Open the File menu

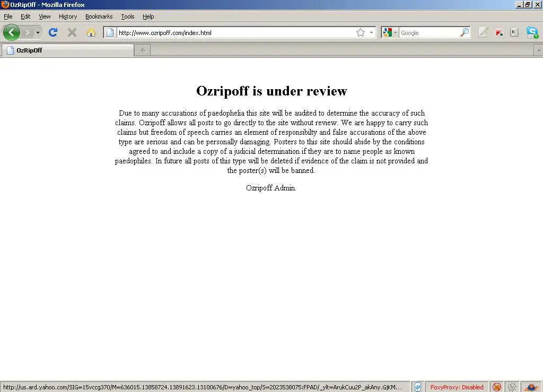(8, 16)
